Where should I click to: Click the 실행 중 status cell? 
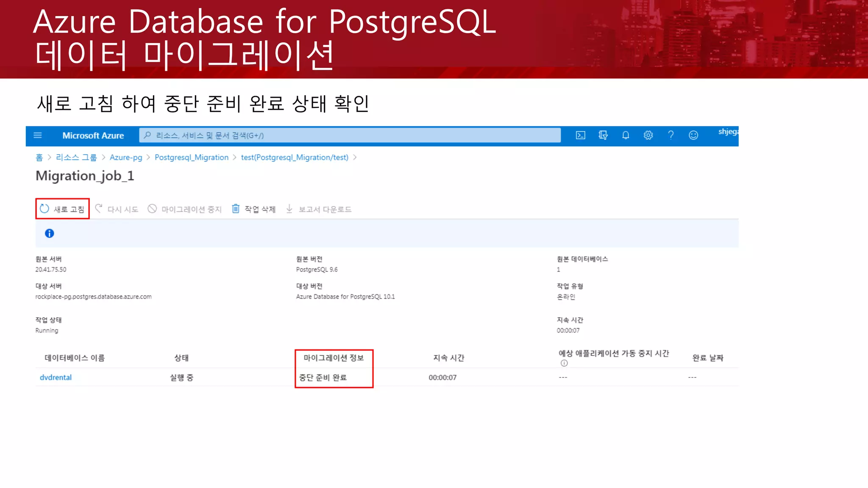(181, 377)
